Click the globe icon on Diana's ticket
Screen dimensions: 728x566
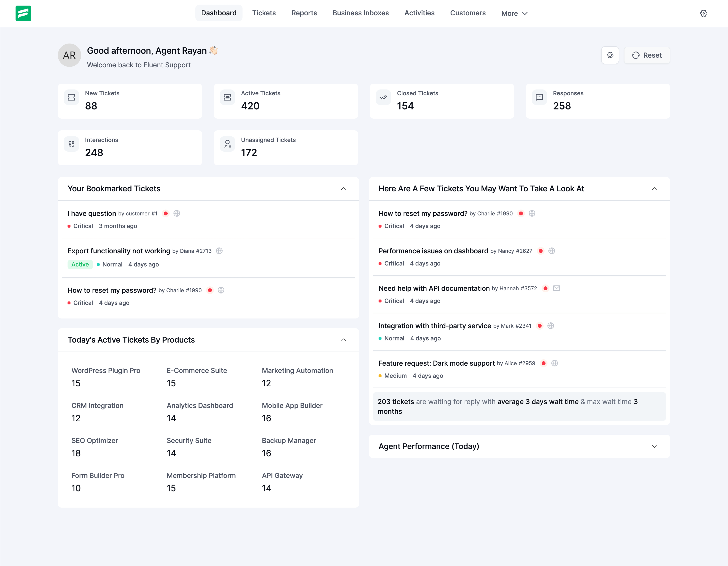coord(219,251)
